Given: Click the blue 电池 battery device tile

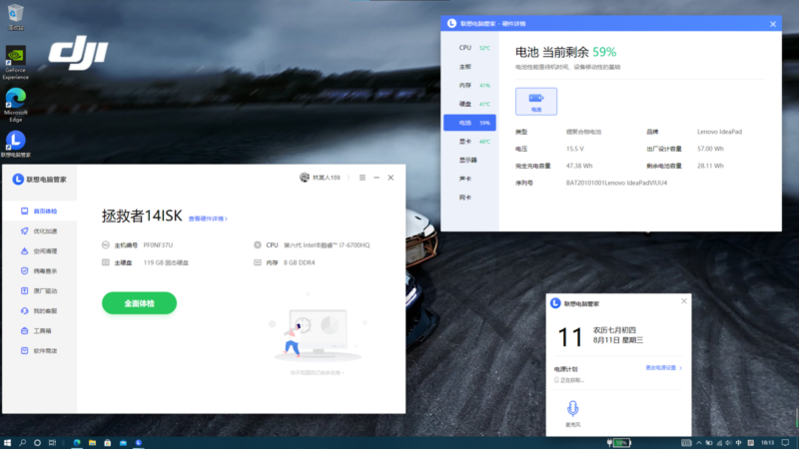Looking at the screenshot, I should tap(536, 101).
